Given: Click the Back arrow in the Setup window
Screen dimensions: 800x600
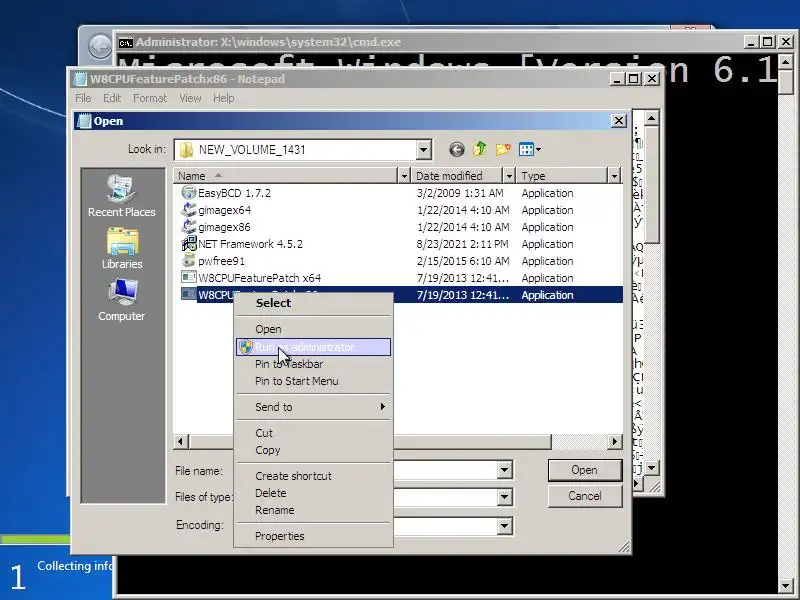Looking at the screenshot, I should 100,47.
